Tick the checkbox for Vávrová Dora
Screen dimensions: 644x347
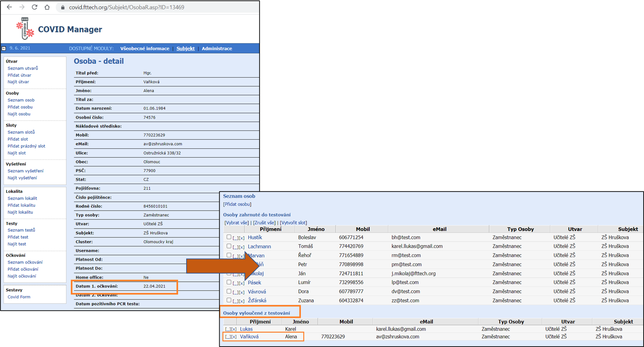coord(229,291)
